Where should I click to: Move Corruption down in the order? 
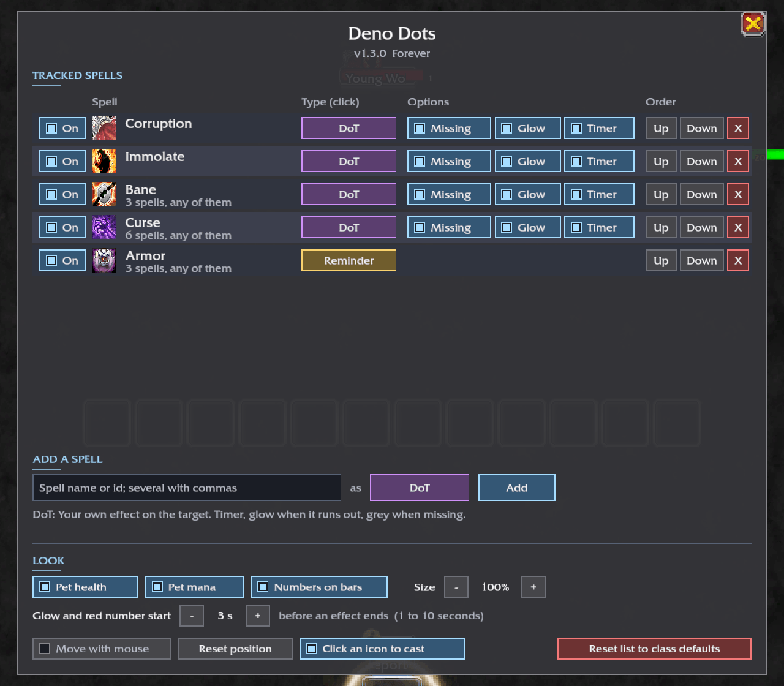(702, 128)
